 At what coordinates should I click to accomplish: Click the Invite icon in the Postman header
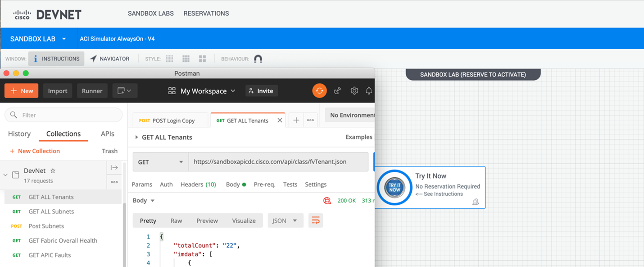pos(250,90)
